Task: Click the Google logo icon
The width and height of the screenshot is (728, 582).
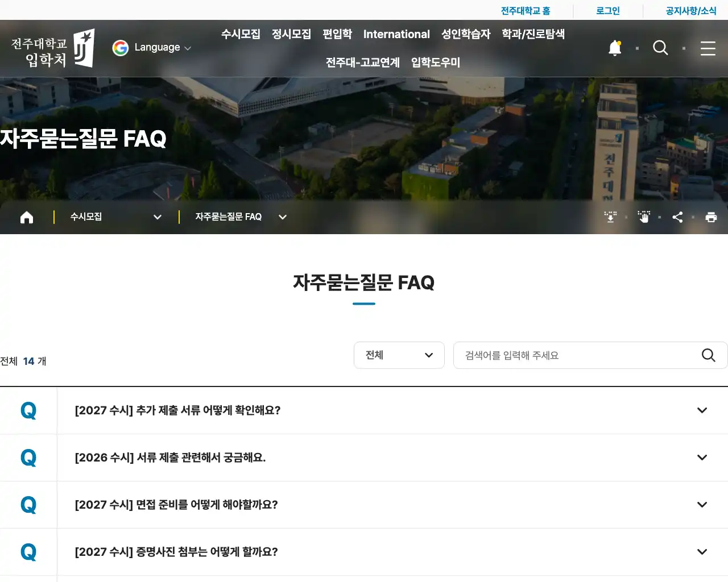Action: click(121, 48)
